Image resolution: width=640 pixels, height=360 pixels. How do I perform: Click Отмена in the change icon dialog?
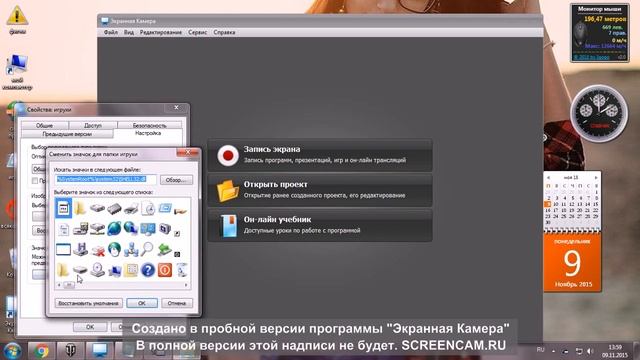point(177,303)
